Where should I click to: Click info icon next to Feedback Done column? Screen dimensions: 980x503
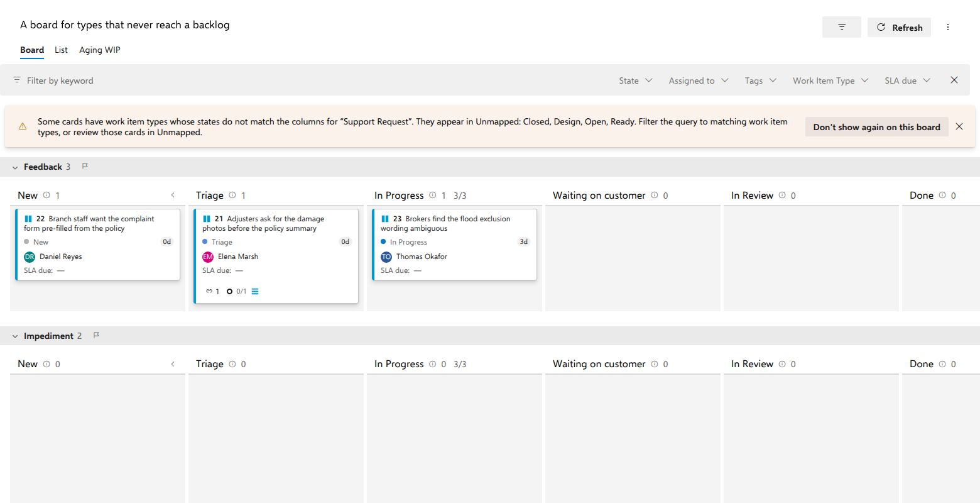[x=942, y=195]
